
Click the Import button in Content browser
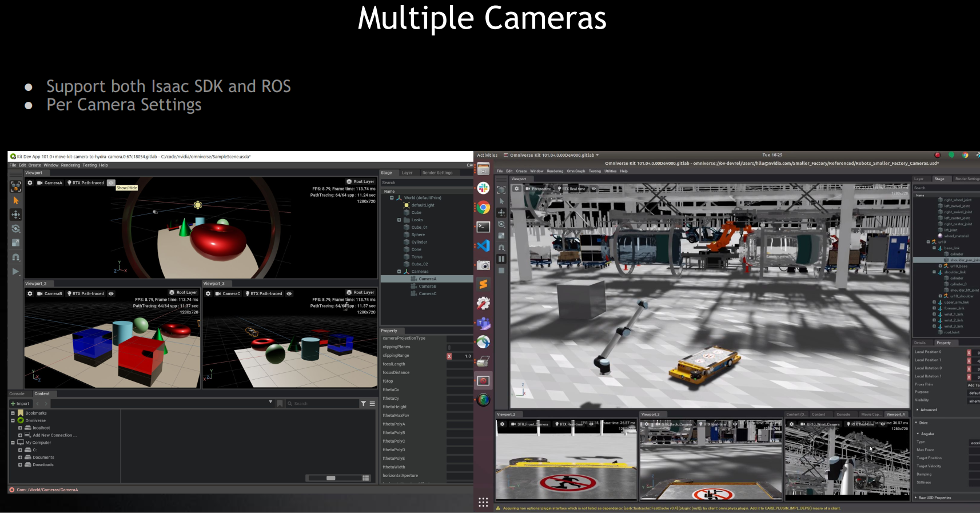point(20,404)
